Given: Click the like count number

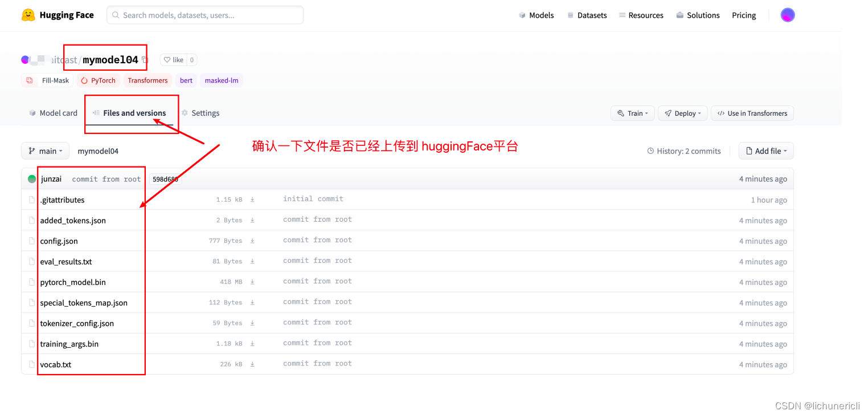Looking at the screenshot, I should tap(192, 60).
